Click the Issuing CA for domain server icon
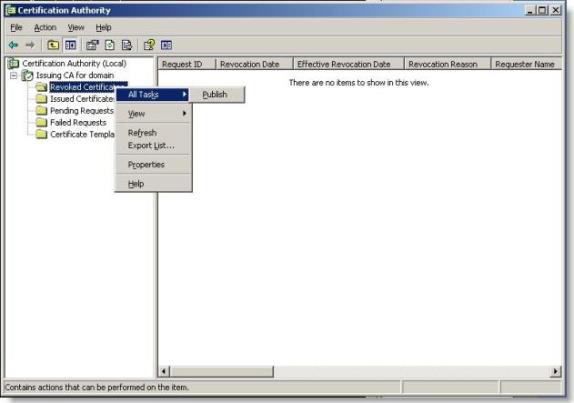574x403 pixels. click(x=27, y=75)
